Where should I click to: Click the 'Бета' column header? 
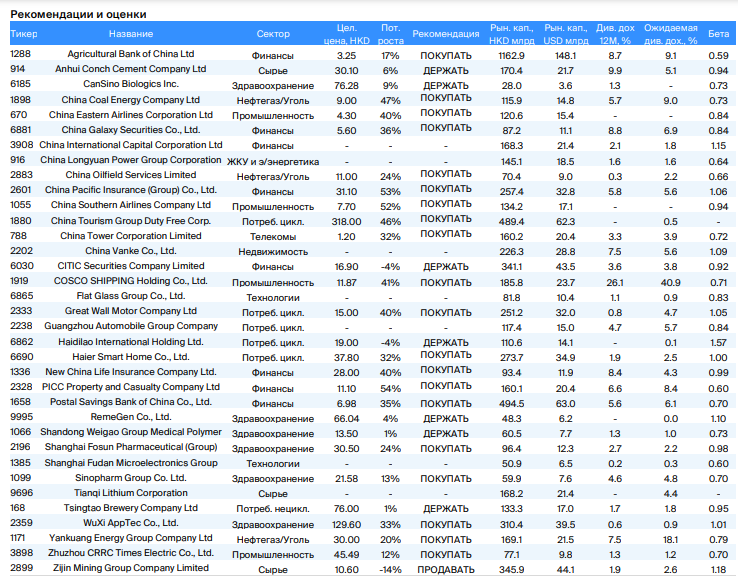[x=718, y=34]
